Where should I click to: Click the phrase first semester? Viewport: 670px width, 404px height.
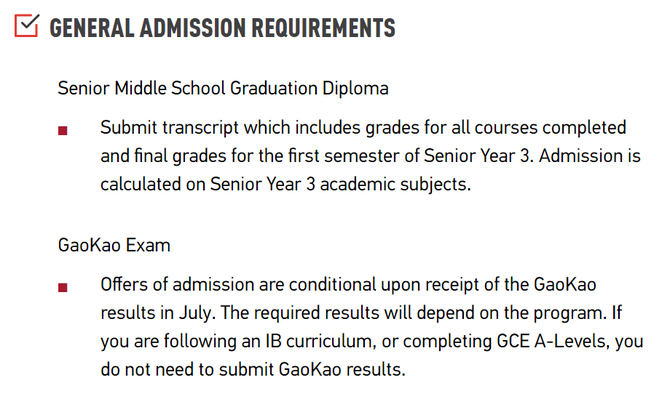[346, 156]
